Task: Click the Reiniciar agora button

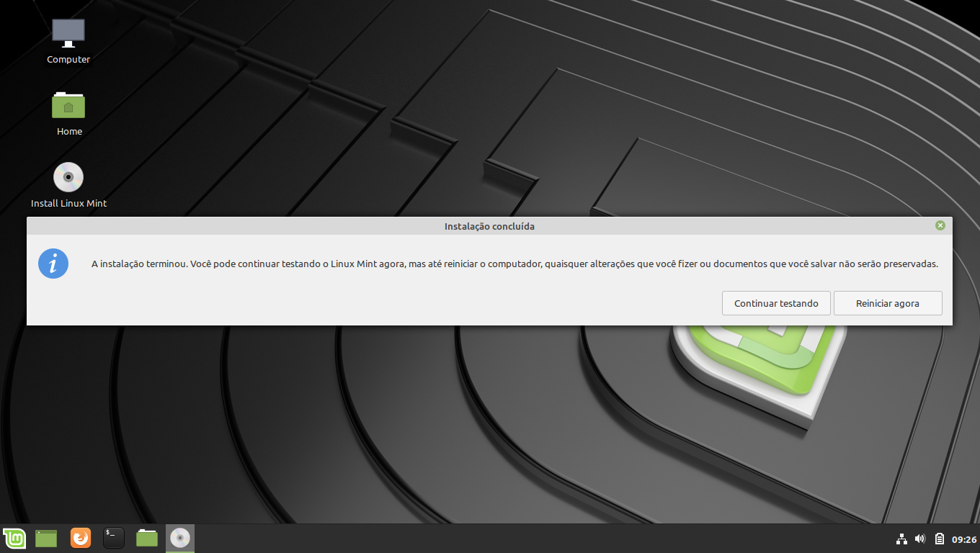Action: [x=888, y=303]
